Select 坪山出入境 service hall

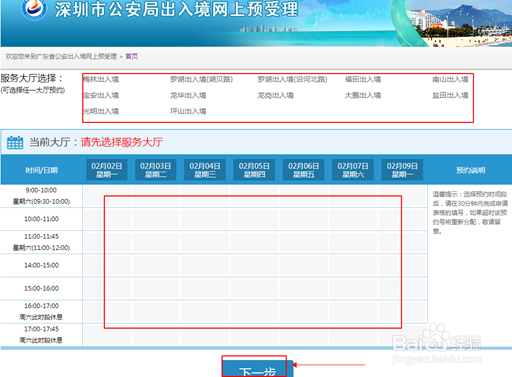pyautogui.click(x=188, y=111)
